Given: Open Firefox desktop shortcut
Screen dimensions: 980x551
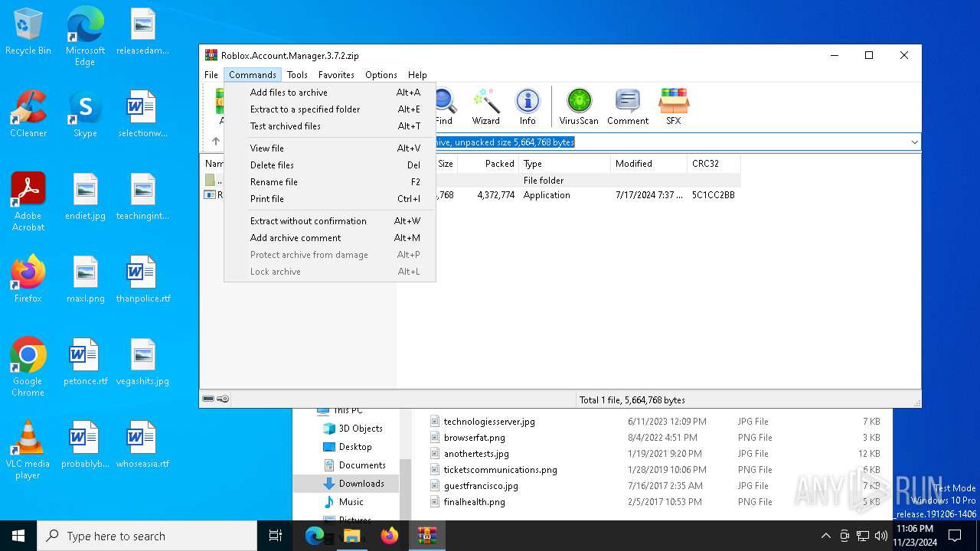Looking at the screenshot, I should tap(28, 279).
